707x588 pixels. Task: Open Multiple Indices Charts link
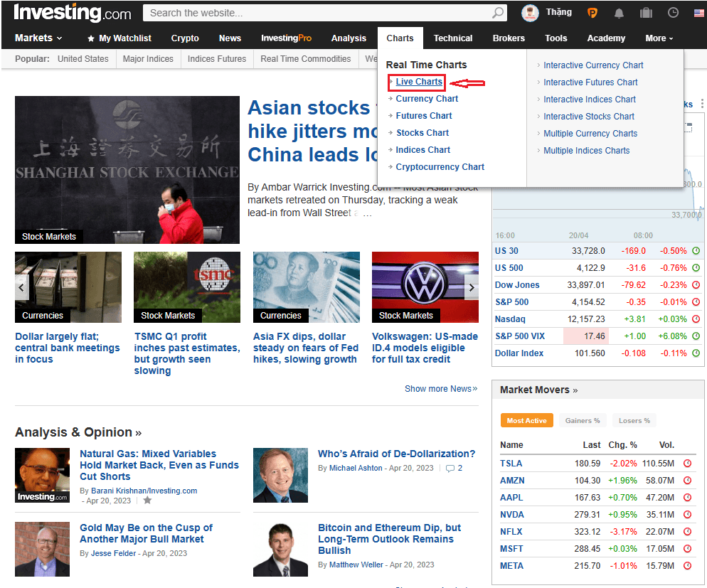pos(587,151)
